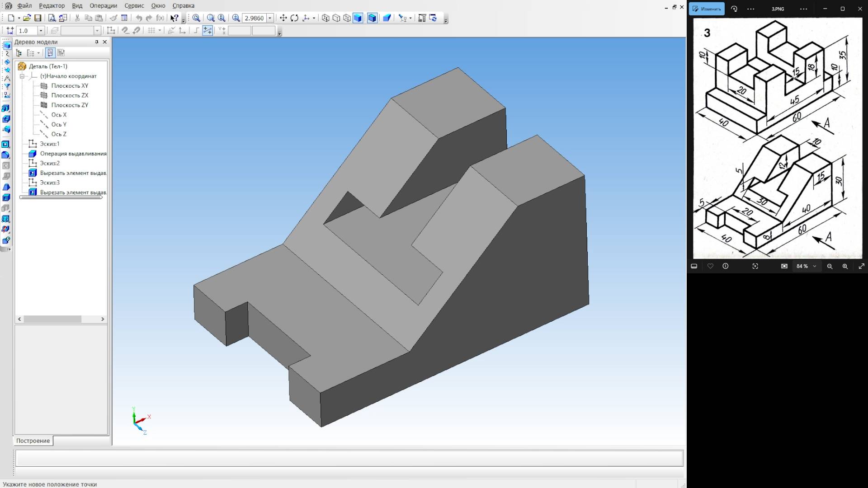Click the Save document toolbar icon

38,18
